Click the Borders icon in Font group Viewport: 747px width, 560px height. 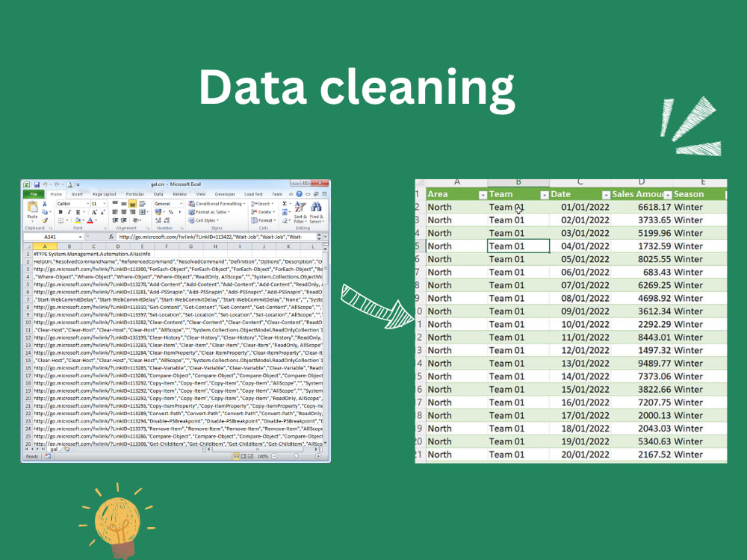pyautogui.click(x=61, y=220)
